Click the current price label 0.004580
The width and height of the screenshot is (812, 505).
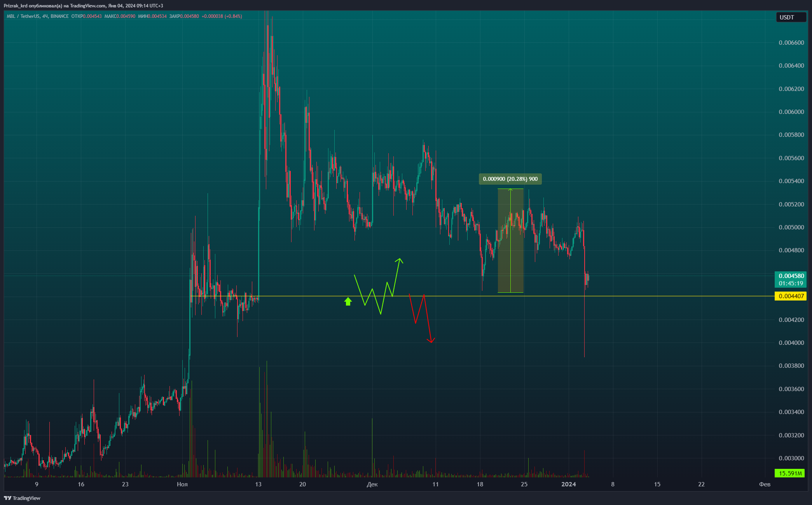point(791,276)
